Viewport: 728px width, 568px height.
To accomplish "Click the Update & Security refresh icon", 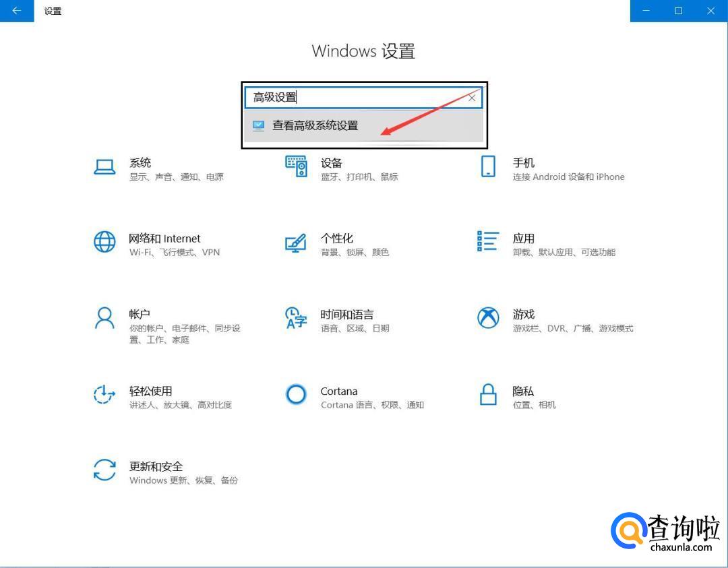I will pos(104,470).
